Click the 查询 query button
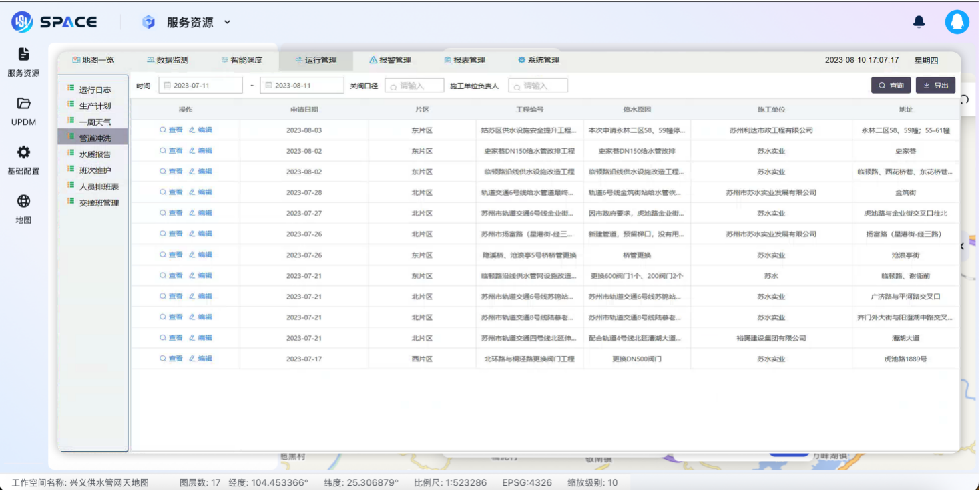Screen dimensions: 980x493 [x=891, y=85]
